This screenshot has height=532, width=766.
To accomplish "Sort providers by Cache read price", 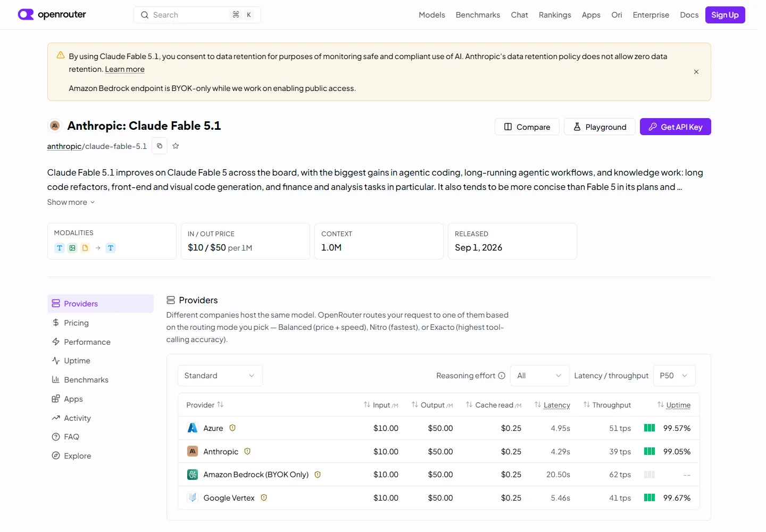I will click(x=493, y=405).
